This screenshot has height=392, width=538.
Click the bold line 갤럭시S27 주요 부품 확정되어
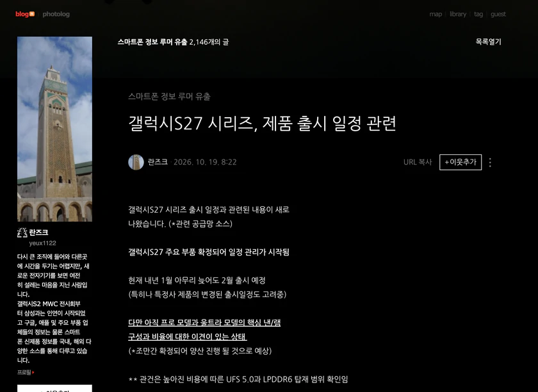[209, 252]
